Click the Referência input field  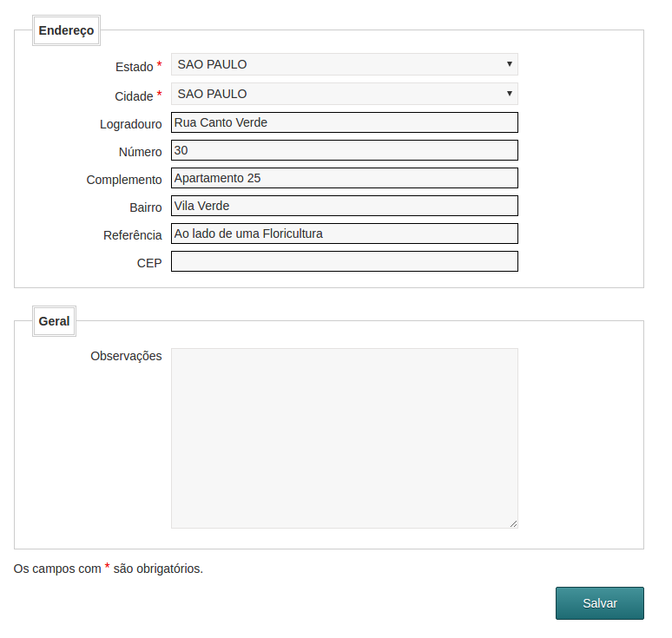(x=344, y=233)
